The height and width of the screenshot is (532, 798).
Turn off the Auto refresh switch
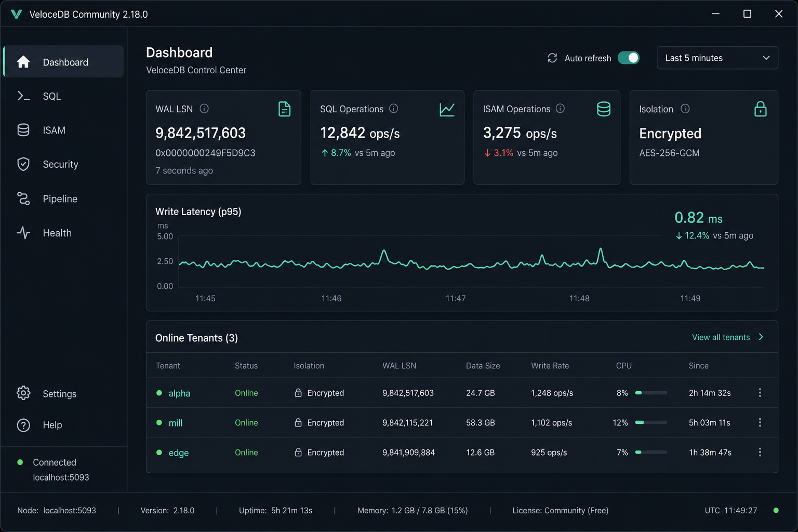[x=629, y=58]
